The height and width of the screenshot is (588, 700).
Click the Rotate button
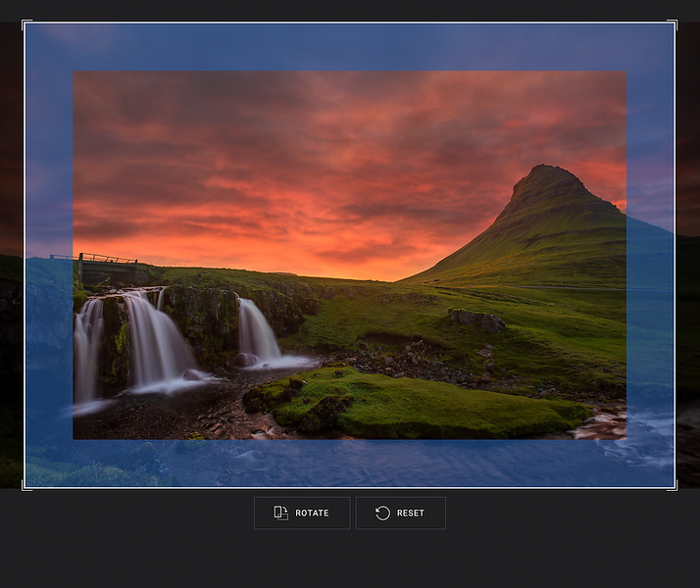click(302, 514)
